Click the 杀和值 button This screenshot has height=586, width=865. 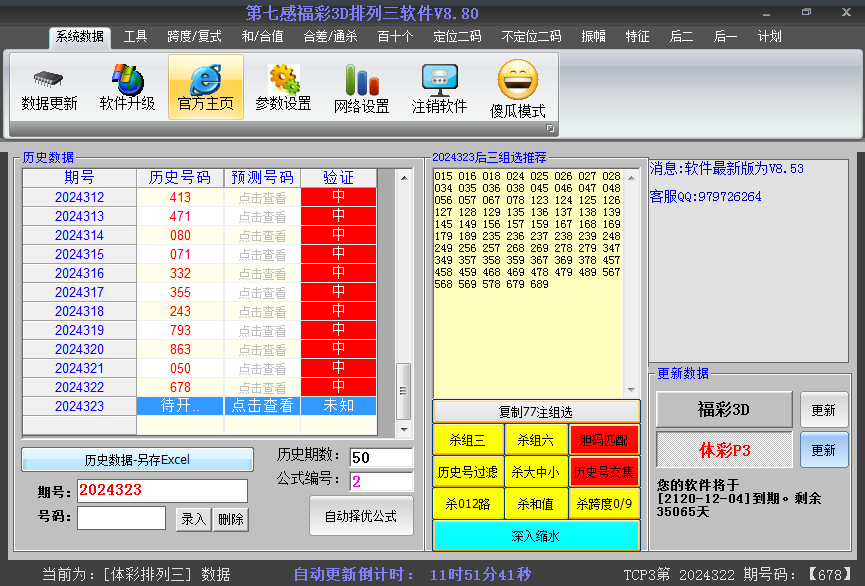coord(536,504)
